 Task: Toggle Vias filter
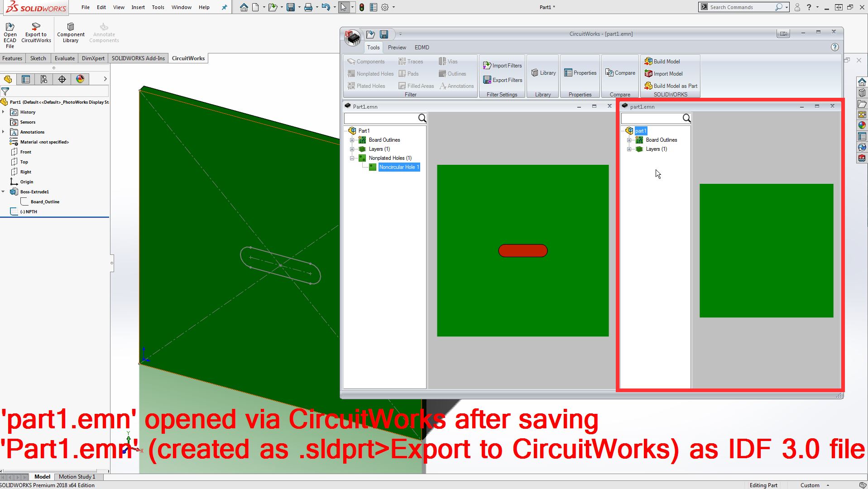point(448,61)
